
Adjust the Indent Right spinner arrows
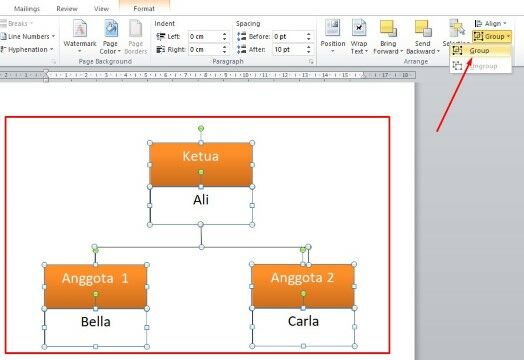coord(225,49)
